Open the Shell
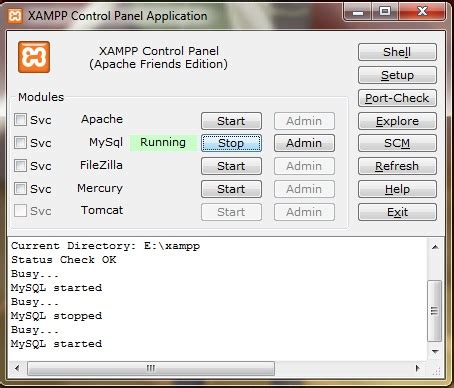The height and width of the screenshot is (388, 454). point(397,52)
